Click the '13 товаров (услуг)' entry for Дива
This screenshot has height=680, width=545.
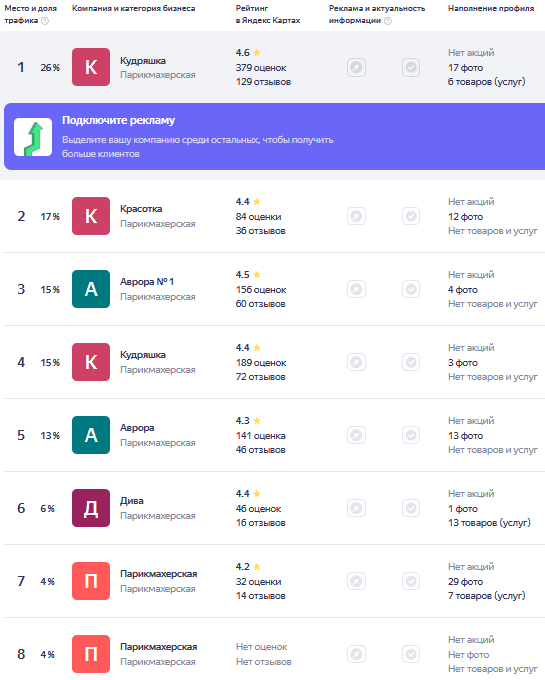[x=489, y=523]
